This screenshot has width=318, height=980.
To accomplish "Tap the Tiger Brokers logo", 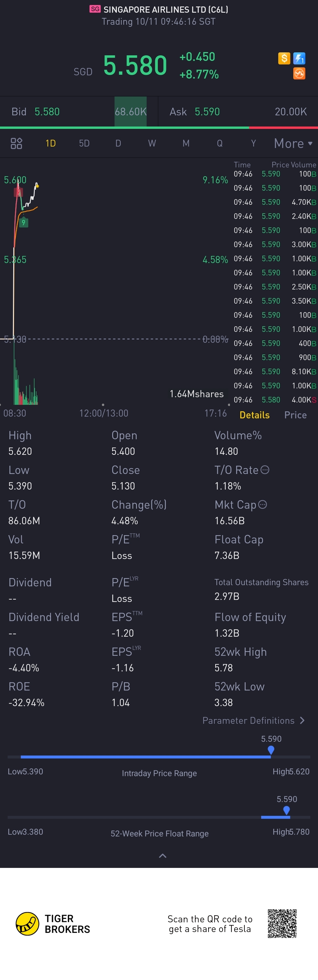I will 52,924.
